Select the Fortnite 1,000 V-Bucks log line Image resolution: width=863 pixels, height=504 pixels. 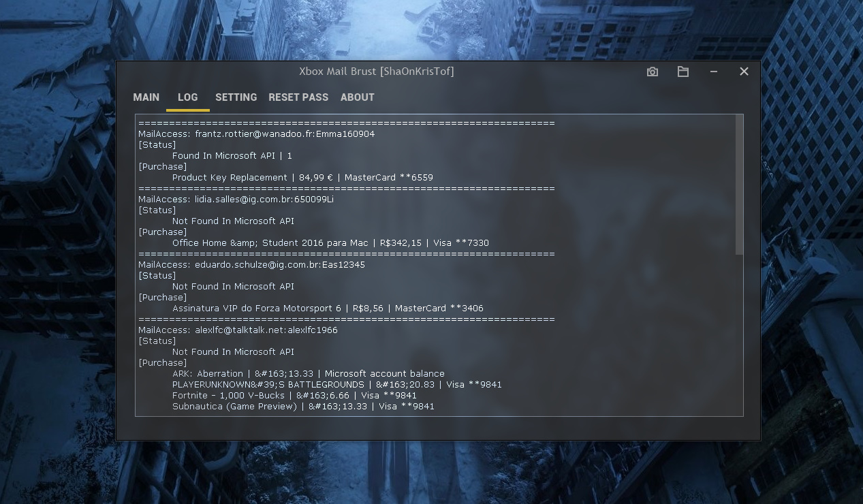294,396
